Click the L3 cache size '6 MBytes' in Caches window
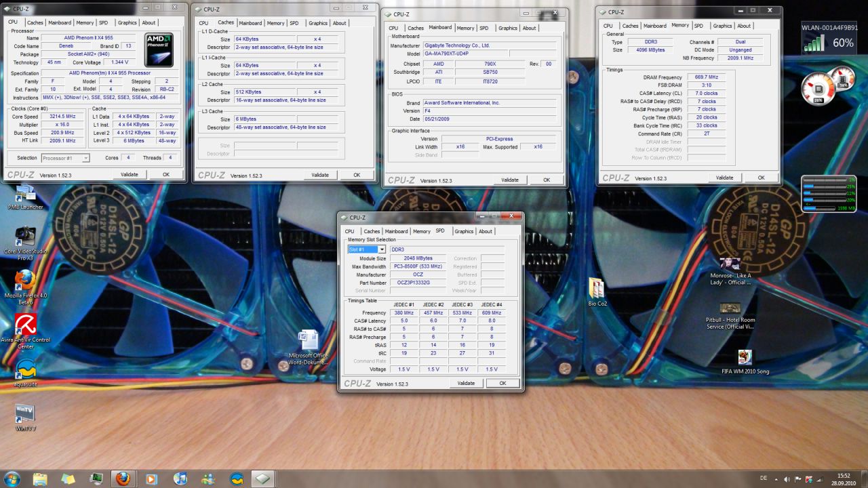The height and width of the screenshot is (488, 868). [x=266, y=119]
